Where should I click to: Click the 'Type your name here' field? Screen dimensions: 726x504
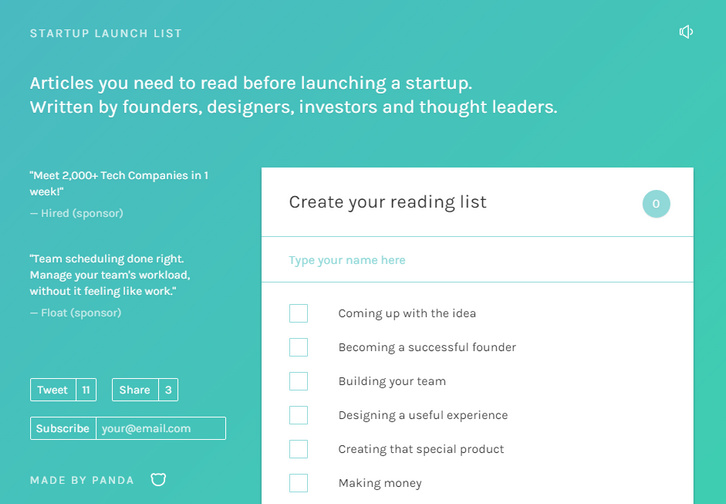tap(477, 260)
